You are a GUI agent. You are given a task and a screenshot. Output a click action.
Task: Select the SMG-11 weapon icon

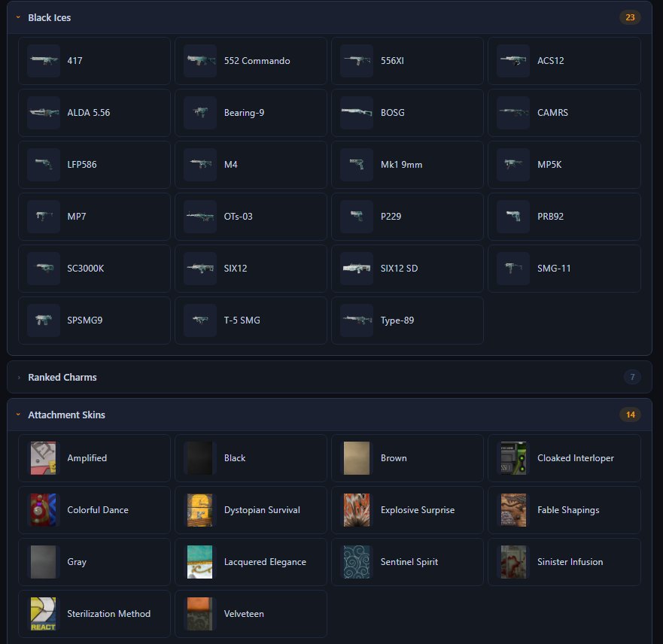(x=513, y=269)
